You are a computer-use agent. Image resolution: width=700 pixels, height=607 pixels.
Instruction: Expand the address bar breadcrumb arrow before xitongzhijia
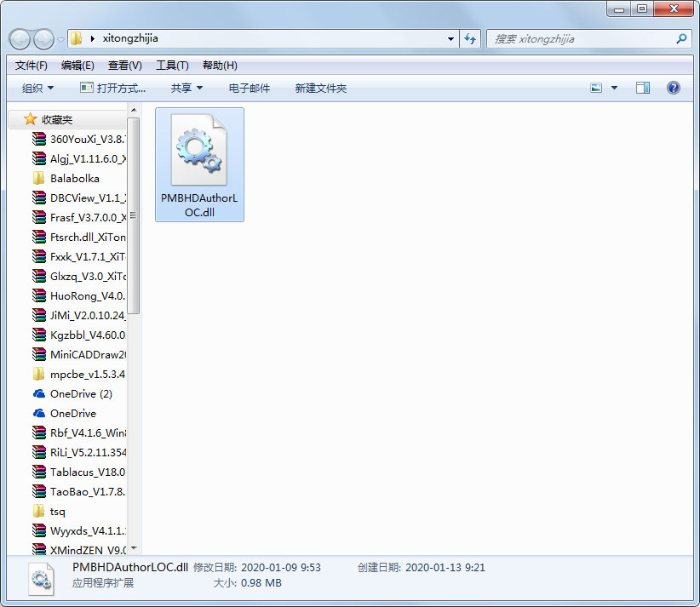[x=93, y=38]
